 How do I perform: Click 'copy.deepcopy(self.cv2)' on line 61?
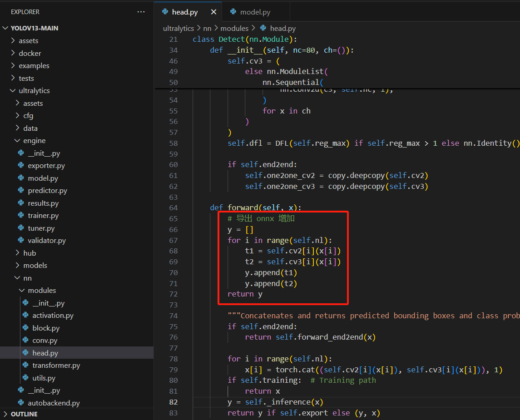tap(378, 175)
